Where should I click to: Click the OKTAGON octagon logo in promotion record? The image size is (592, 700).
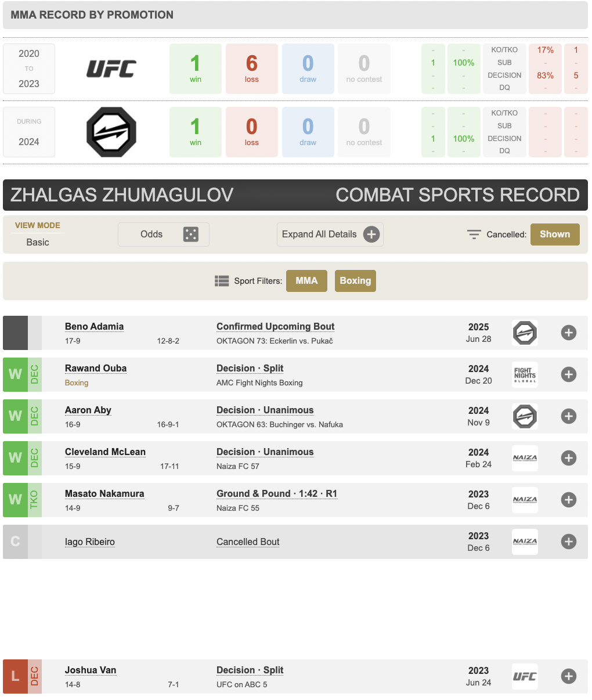111,132
